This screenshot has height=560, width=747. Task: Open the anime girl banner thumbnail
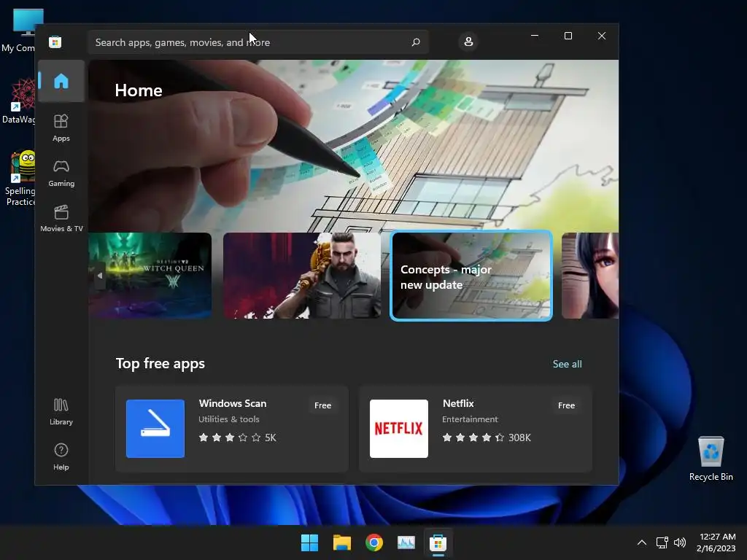pos(590,276)
